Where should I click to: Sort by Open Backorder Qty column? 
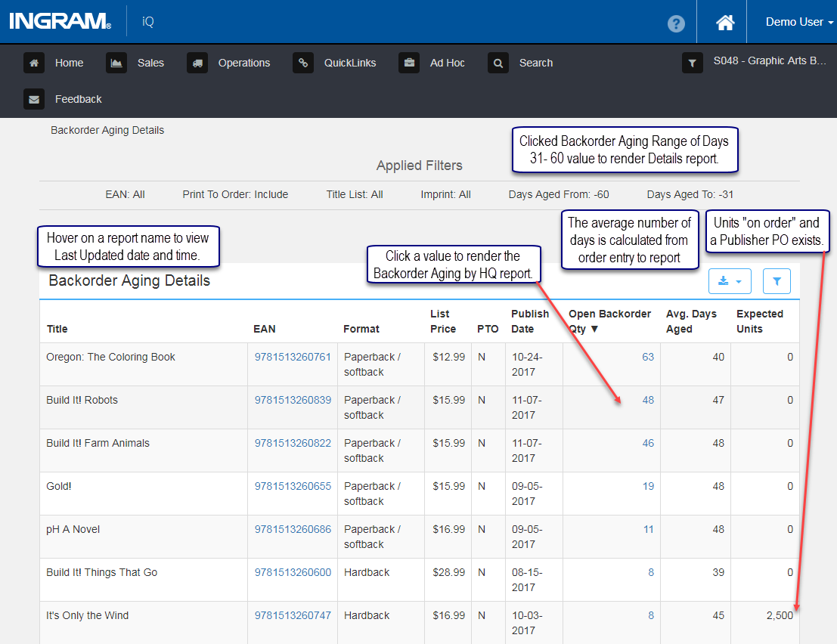coord(609,321)
